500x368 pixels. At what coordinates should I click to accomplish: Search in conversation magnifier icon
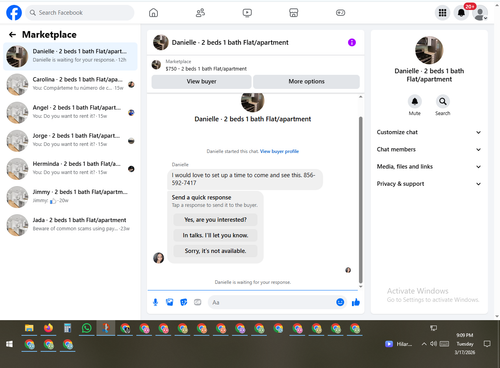(x=443, y=101)
